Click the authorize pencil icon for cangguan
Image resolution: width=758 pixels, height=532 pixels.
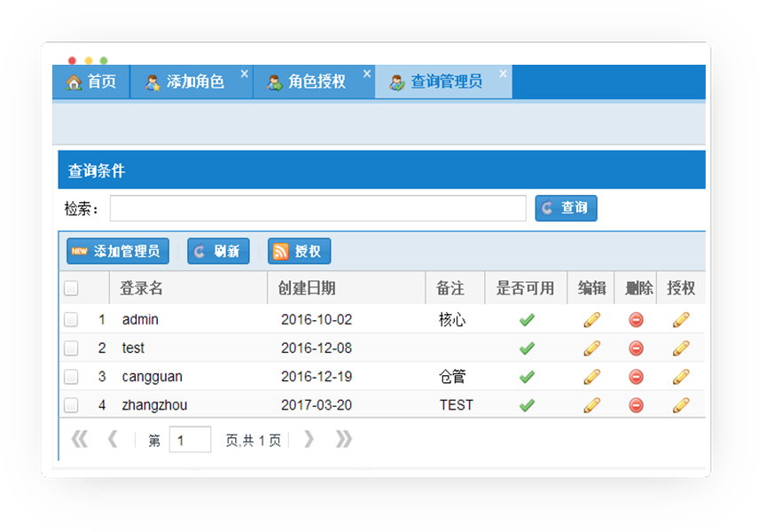(x=681, y=377)
